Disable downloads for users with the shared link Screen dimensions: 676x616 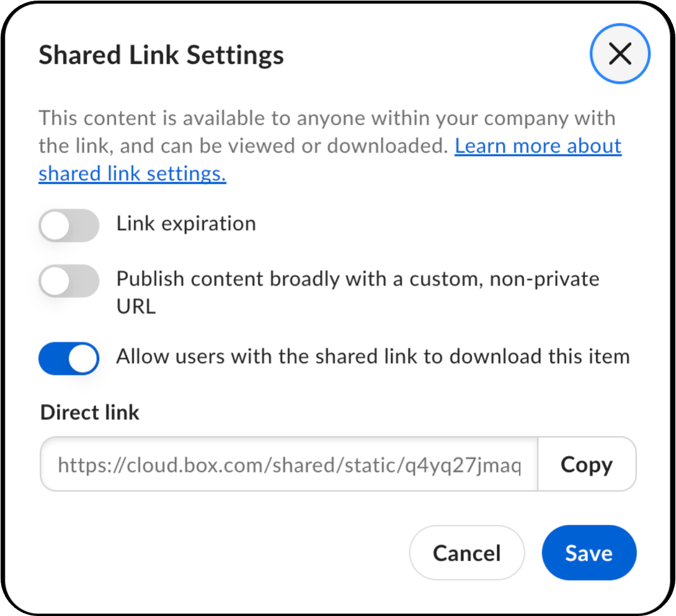68,358
